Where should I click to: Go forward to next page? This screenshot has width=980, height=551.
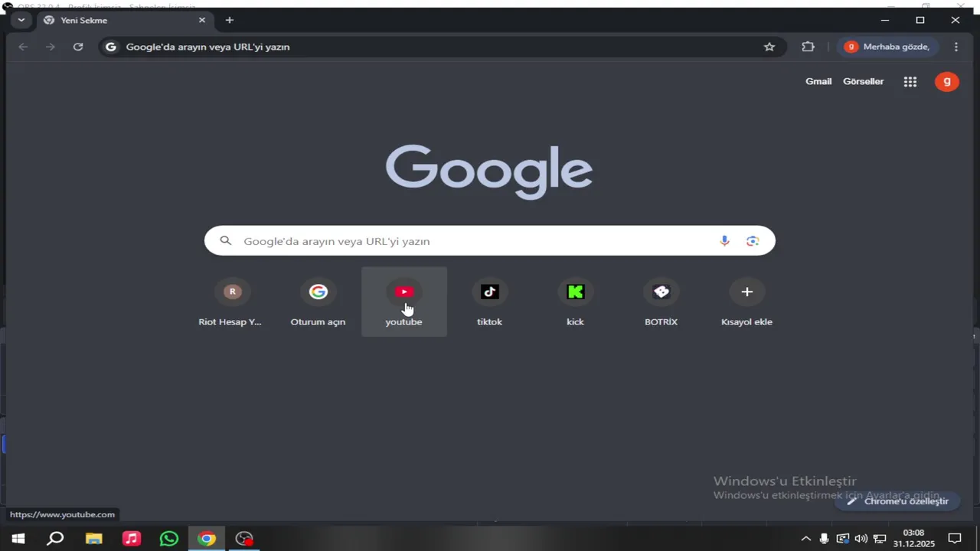coord(51,47)
